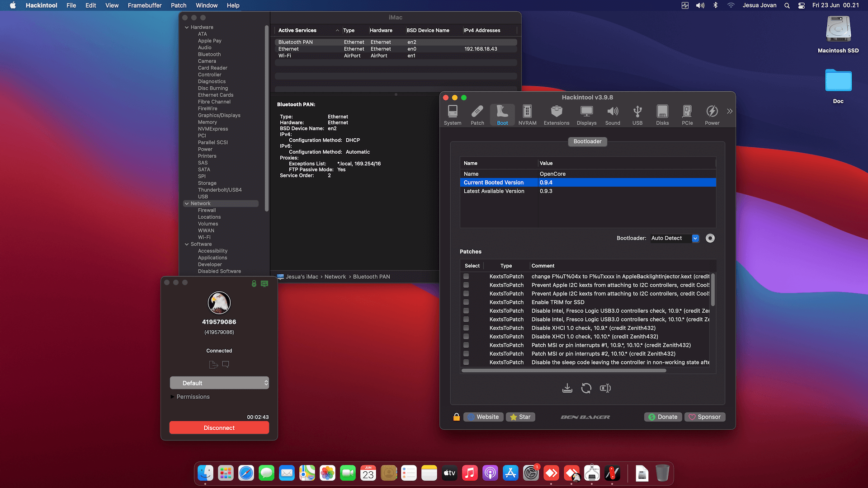Collapse the Network group in System Information

187,204
